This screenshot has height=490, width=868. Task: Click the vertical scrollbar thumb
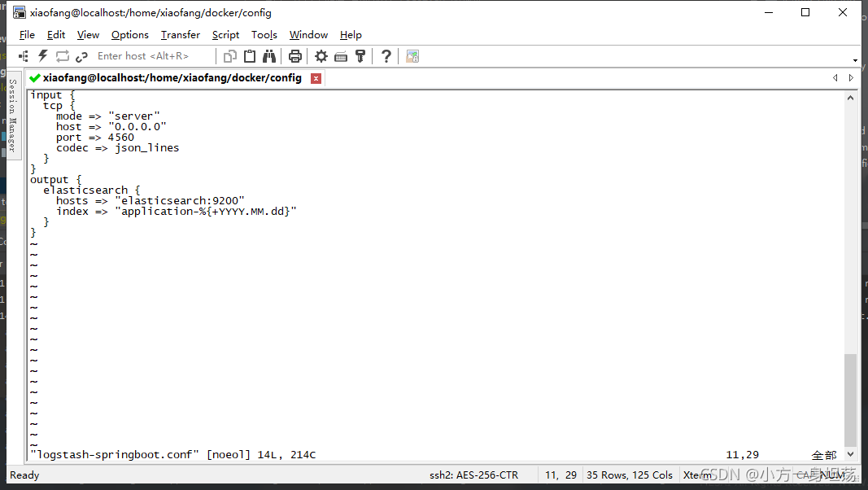coord(850,399)
